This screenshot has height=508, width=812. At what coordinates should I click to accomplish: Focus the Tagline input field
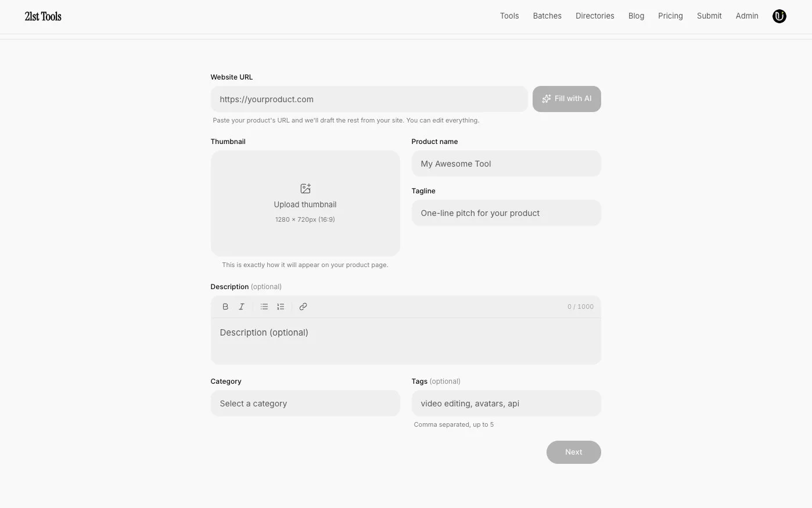coord(506,213)
